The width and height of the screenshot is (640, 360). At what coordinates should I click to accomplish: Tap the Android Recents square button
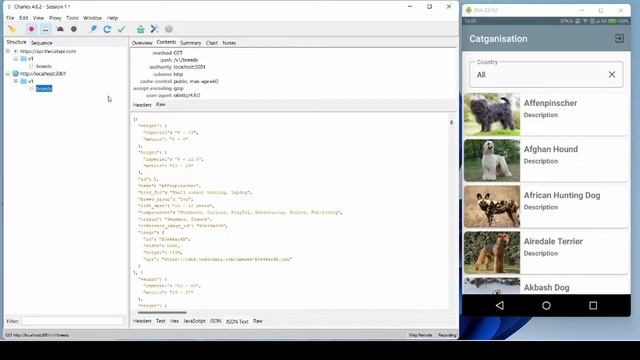click(x=593, y=305)
